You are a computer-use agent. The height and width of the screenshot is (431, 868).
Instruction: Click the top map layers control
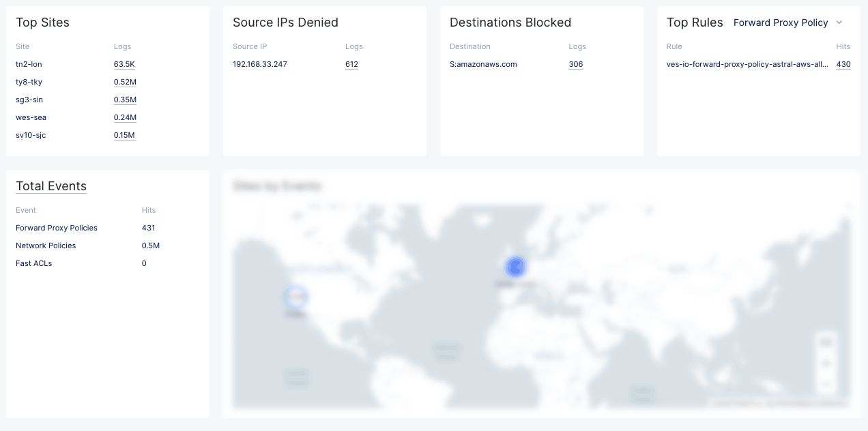pyautogui.click(x=826, y=342)
